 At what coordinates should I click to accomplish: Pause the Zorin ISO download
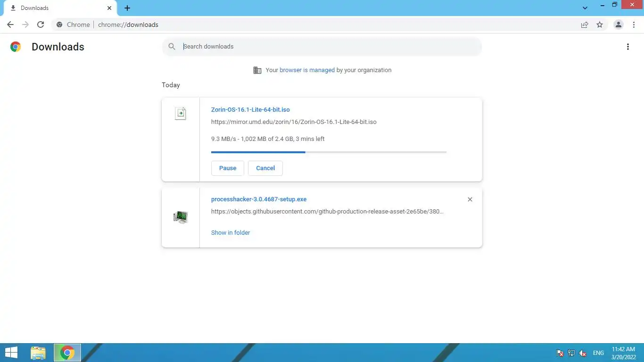pos(228,168)
